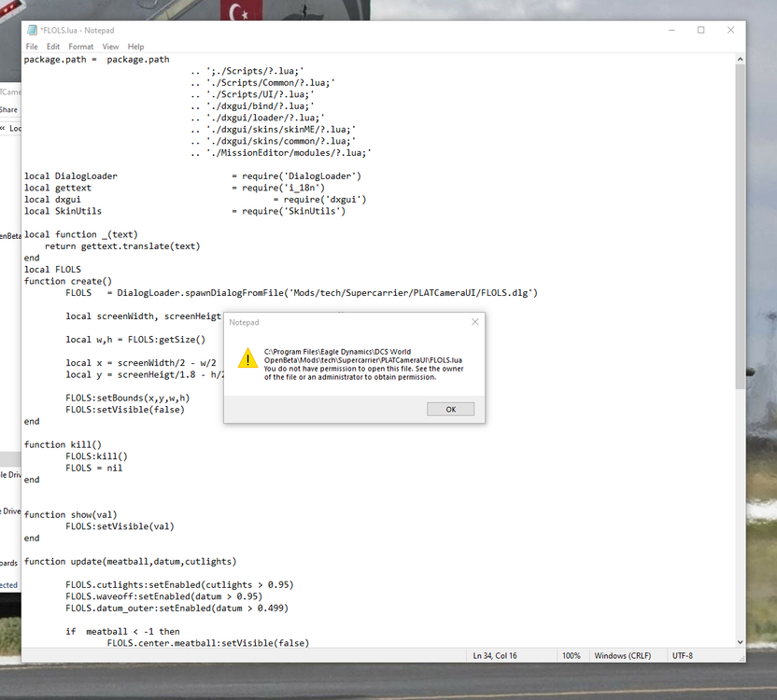Click the 'FLOLS:kill()' line
This screenshot has height=700, width=777.
(96, 456)
